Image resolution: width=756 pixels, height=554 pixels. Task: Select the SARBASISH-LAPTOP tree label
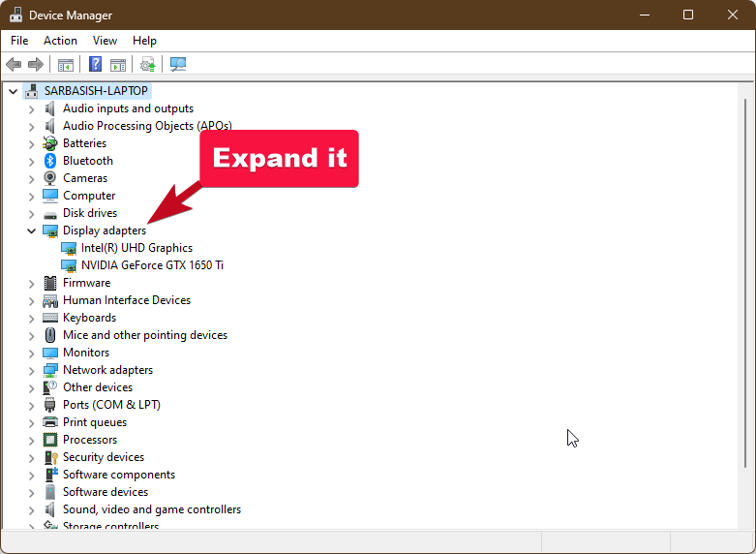96,91
